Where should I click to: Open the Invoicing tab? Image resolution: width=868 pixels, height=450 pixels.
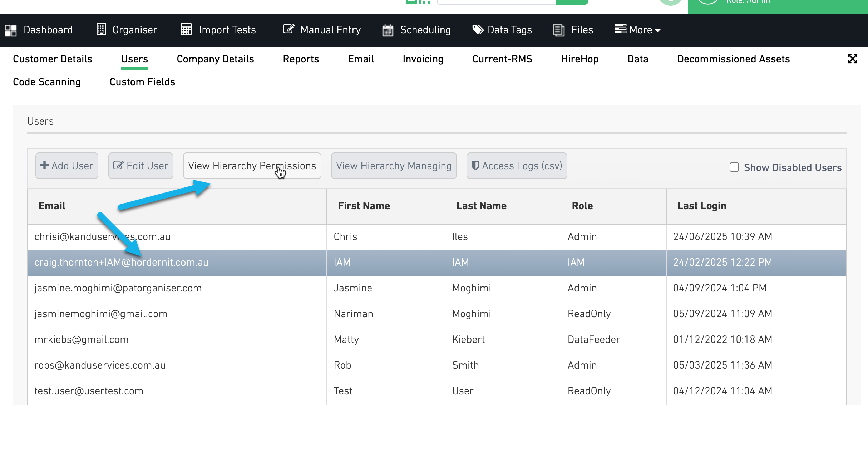(423, 59)
